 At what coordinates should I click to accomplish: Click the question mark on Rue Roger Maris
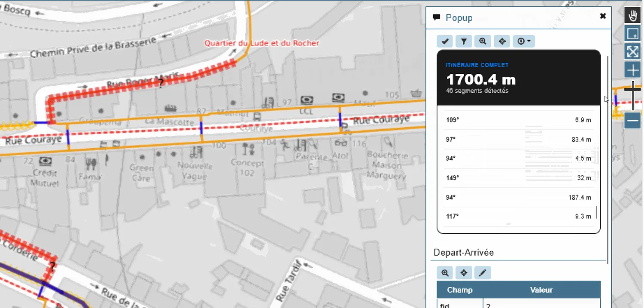click(161, 83)
